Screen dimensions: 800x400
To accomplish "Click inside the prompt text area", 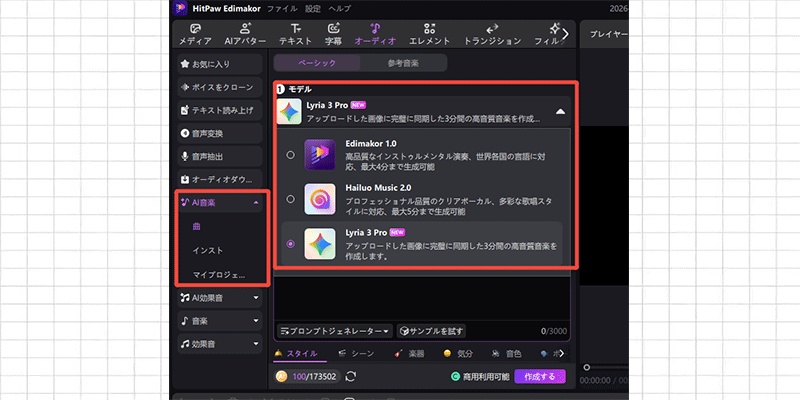I will 422,298.
